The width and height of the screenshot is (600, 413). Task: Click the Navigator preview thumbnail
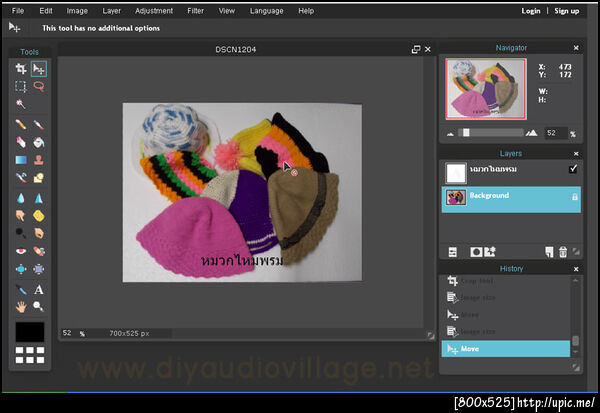click(486, 89)
